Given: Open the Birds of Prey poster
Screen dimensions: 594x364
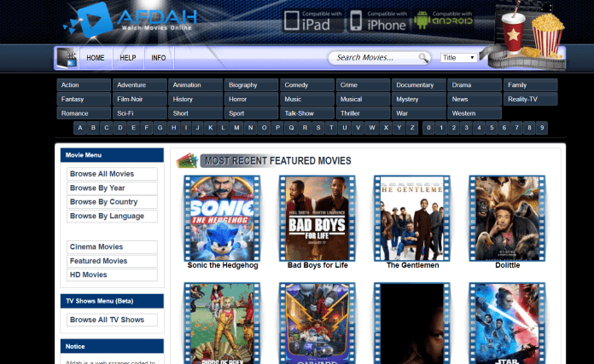Looking at the screenshot, I should pyautogui.click(x=223, y=323).
